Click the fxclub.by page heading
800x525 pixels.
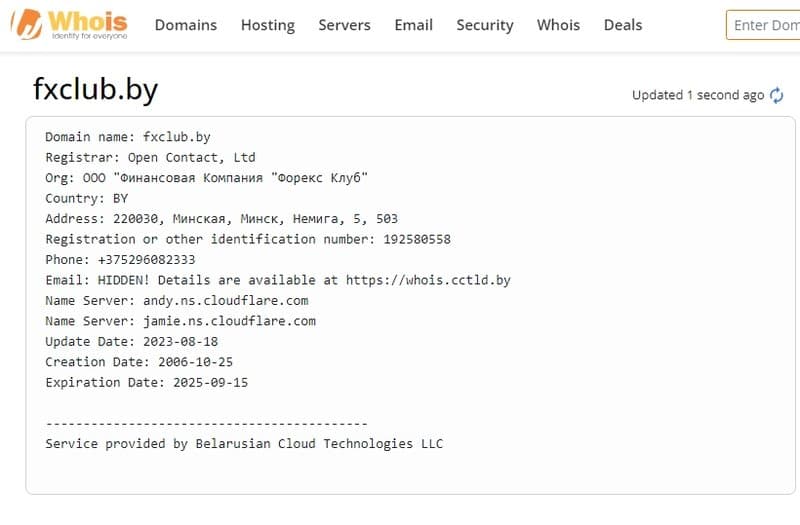tap(95, 90)
